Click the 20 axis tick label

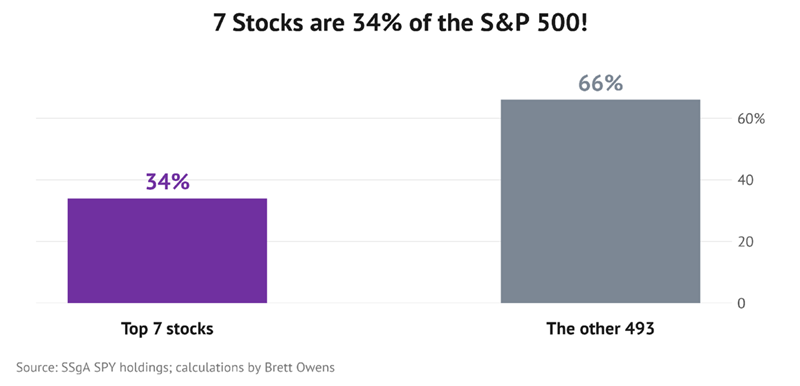[744, 242]
